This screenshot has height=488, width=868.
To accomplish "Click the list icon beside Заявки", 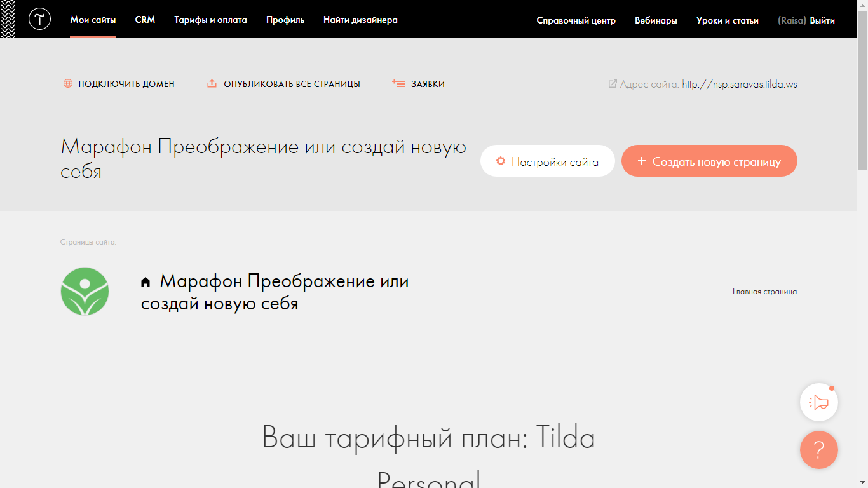I will pos(398,84).
